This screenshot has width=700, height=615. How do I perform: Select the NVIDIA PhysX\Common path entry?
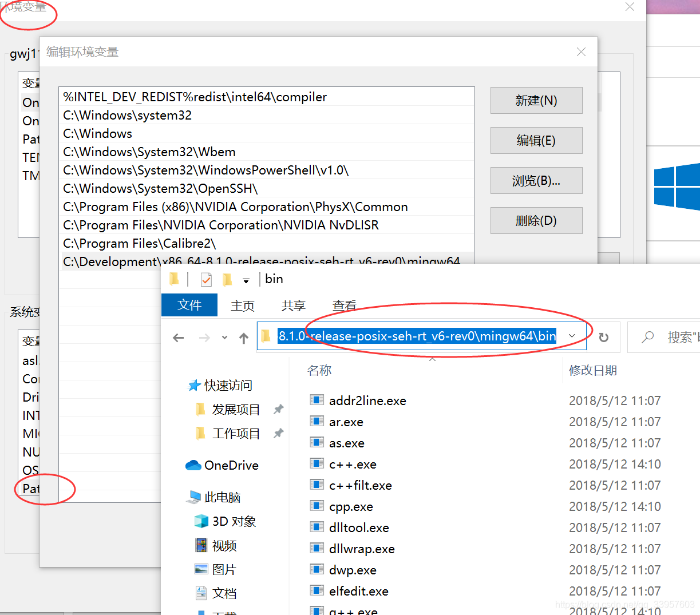[267, 207]
